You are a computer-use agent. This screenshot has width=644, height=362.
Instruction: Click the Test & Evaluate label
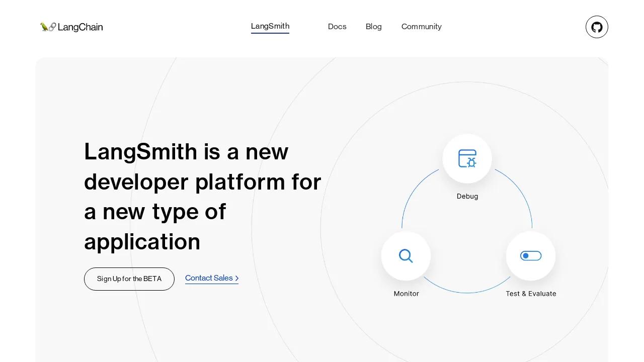[531, 294]
